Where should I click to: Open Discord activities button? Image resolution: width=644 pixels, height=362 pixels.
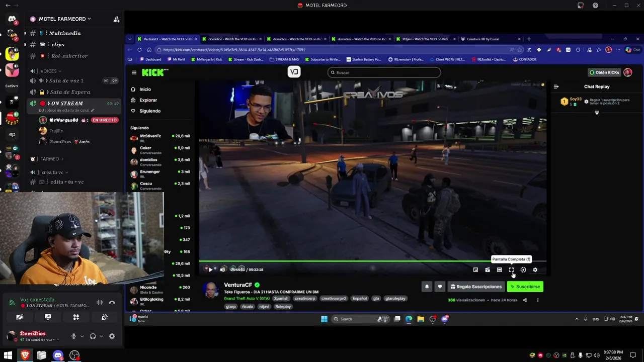(76, 317)
